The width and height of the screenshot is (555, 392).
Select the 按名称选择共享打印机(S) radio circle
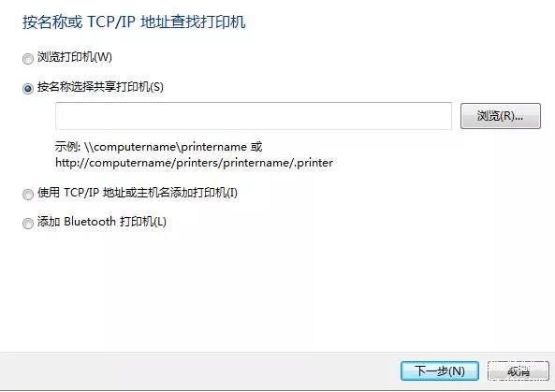27,88
